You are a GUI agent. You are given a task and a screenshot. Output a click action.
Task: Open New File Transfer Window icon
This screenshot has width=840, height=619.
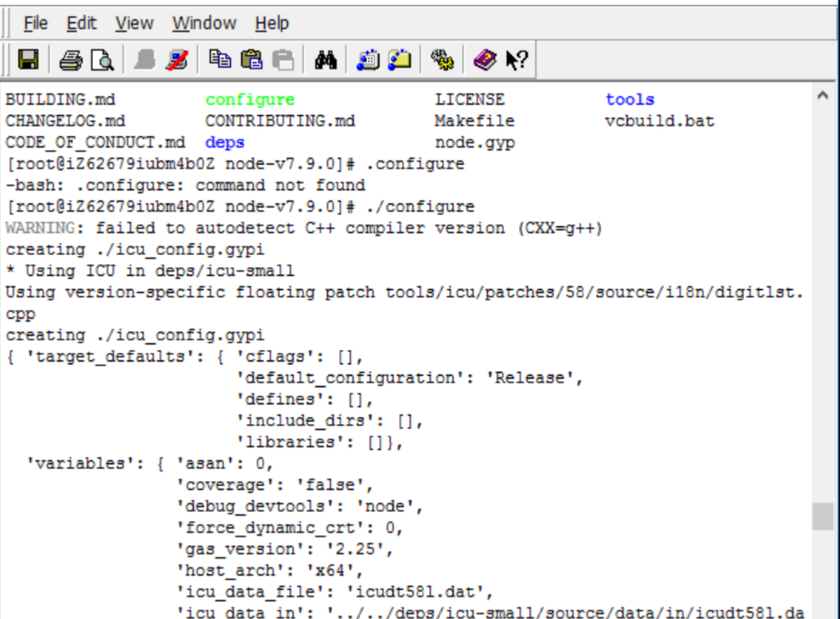pos(401,61)
